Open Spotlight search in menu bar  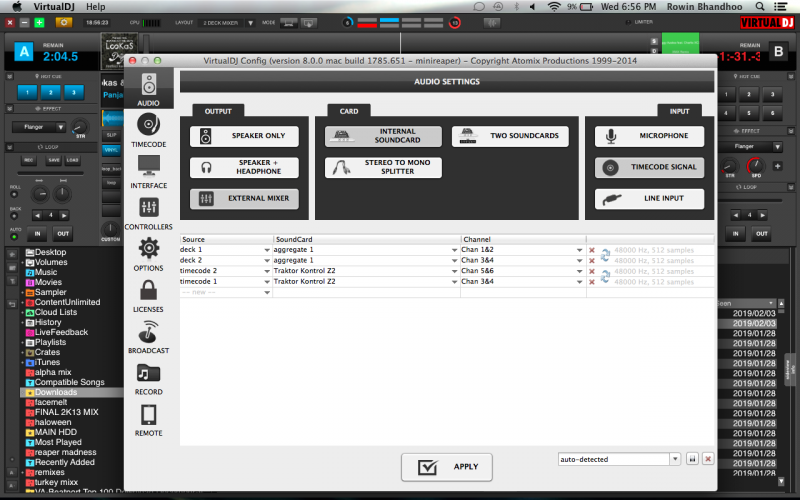(x=760, y=7)
